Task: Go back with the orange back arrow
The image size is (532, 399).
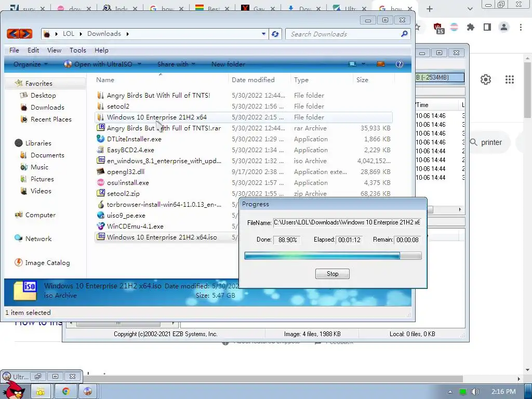Action: click(x=13, y=34)
